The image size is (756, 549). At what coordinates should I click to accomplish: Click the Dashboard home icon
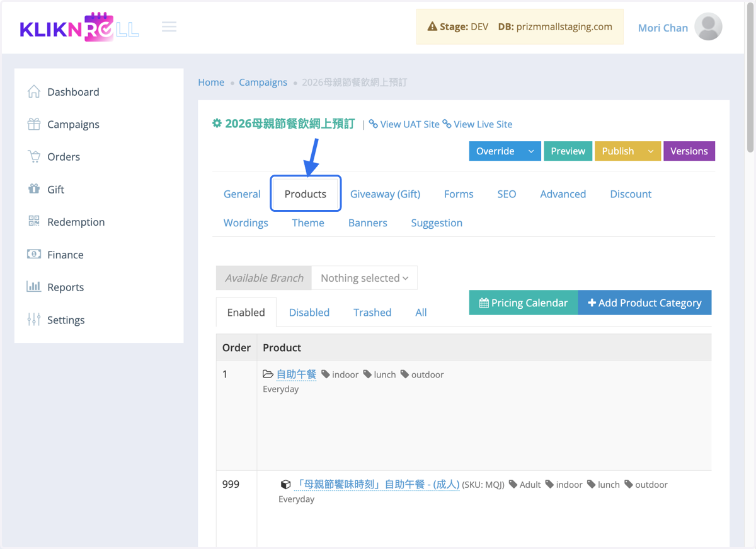(34, 91)
